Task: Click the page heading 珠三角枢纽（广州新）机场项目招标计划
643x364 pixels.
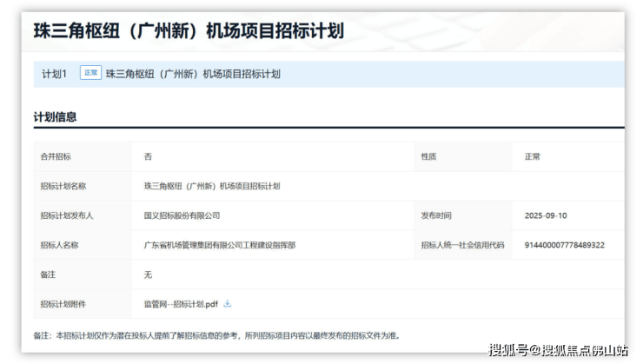Action: tap(189, 31)
